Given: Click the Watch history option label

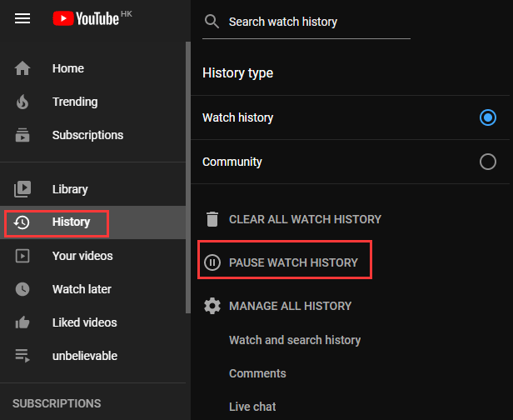Looking at the screenshot, I should [237, 117].
